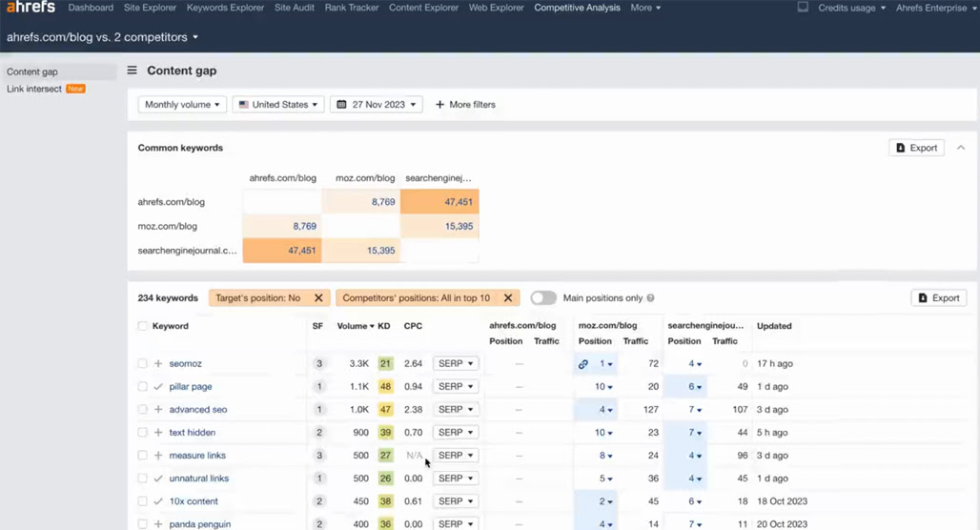Expand ahrefs.com/blog vs. 2 competitors dropdown
This screenshot has height=530, width=980.
[103, 37]
